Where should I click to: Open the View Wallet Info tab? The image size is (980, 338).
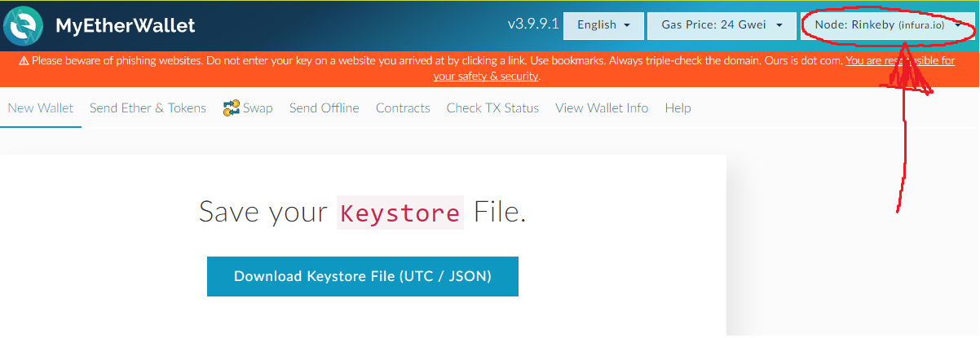[x=602, y=108]
